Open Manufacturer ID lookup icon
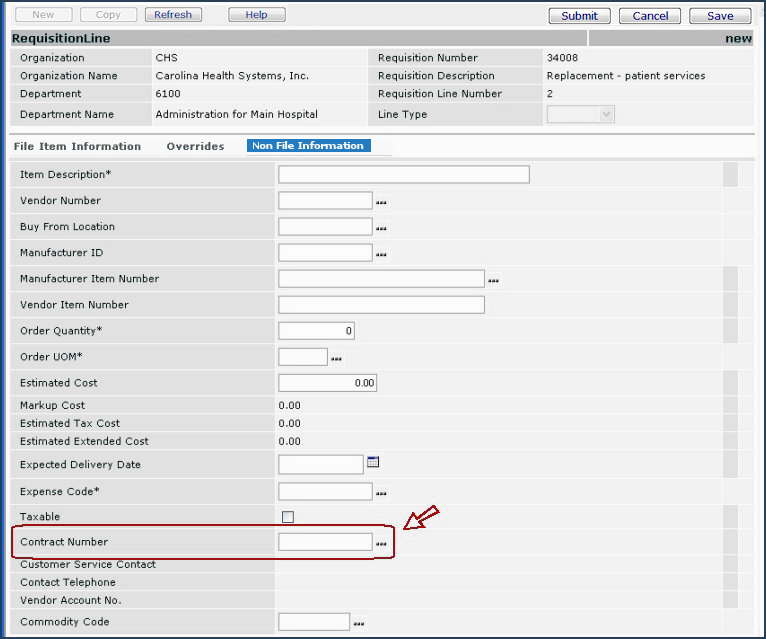This screenshot has width=766, height=639. 381,254
